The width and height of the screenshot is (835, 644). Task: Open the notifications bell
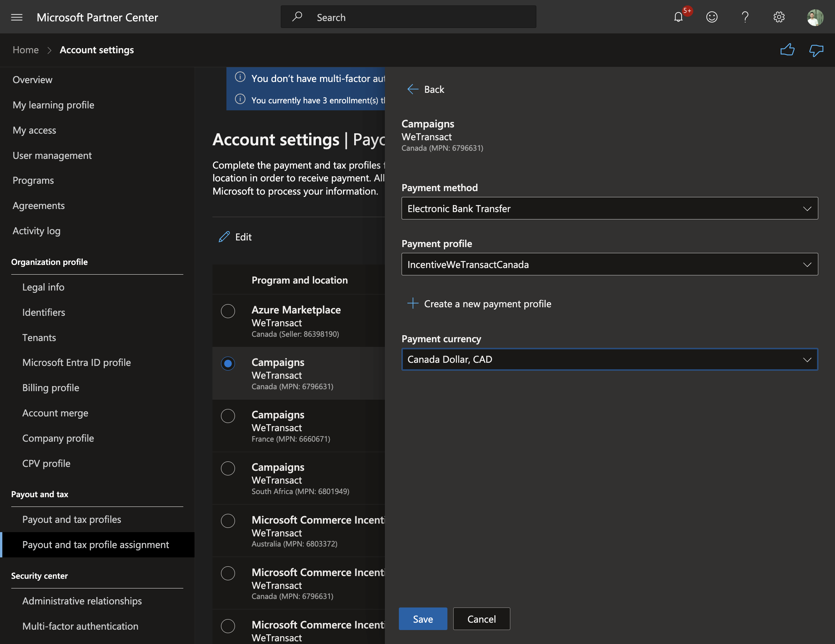pos(678,17)
